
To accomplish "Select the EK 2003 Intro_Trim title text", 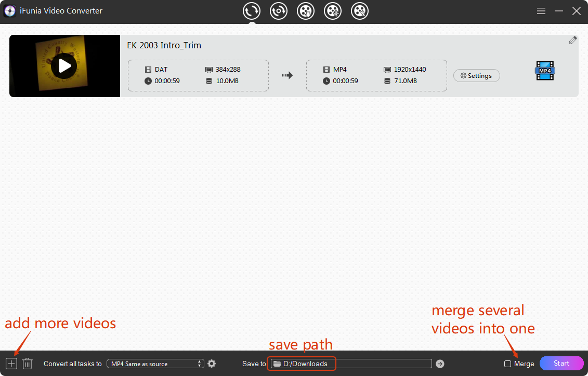I will (x=164, y=45).
